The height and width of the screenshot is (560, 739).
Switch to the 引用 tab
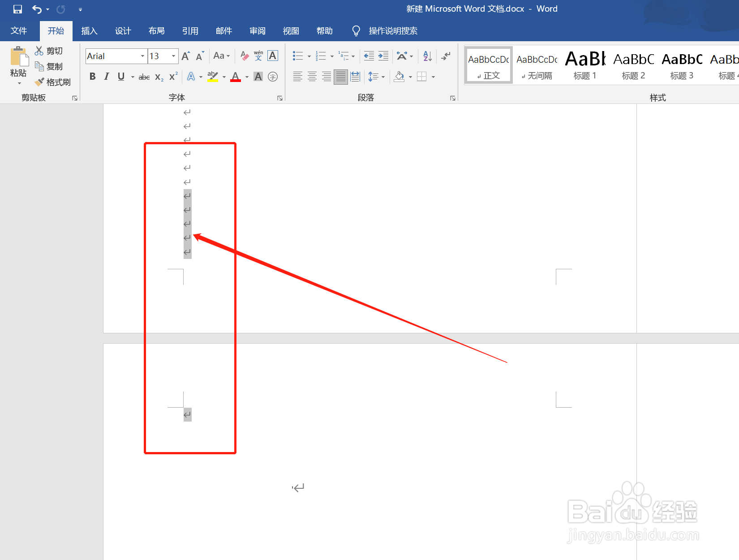[x=190, y=31]
